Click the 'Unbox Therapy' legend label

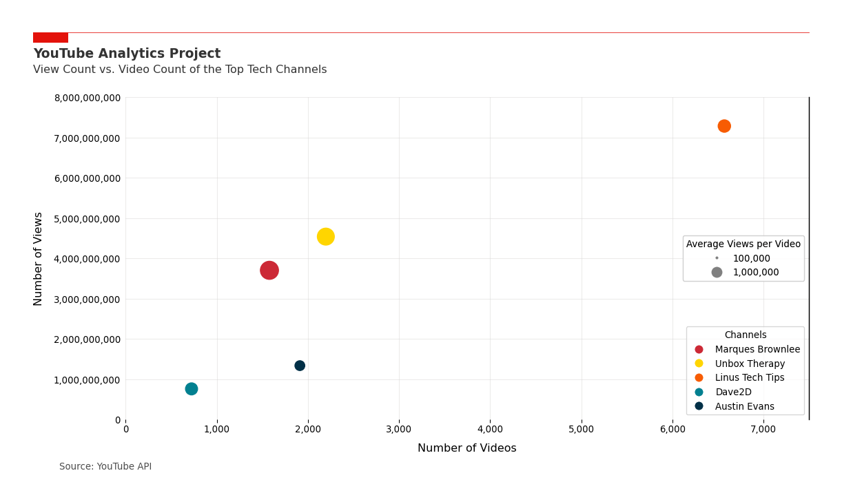[x=750, y=364]
